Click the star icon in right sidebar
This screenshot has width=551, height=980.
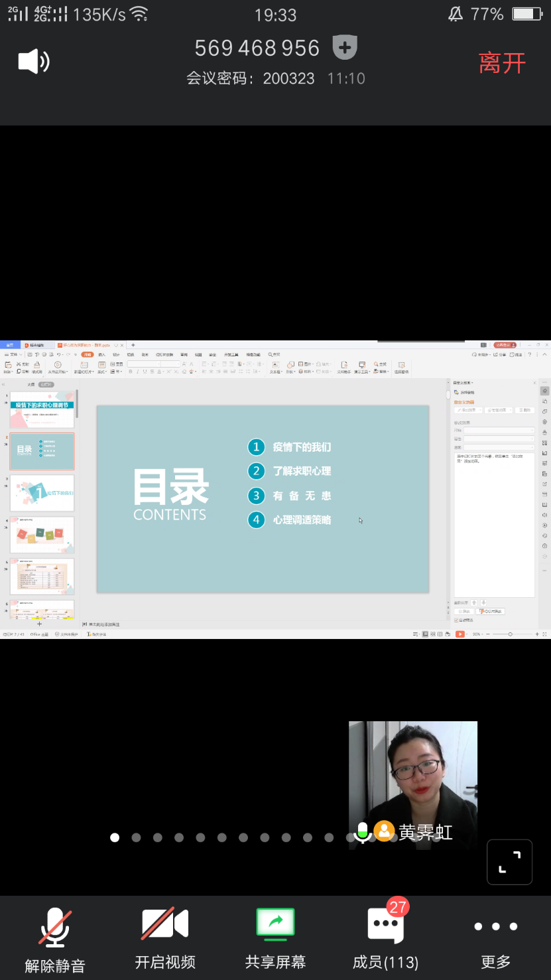[x=544, y=391]
